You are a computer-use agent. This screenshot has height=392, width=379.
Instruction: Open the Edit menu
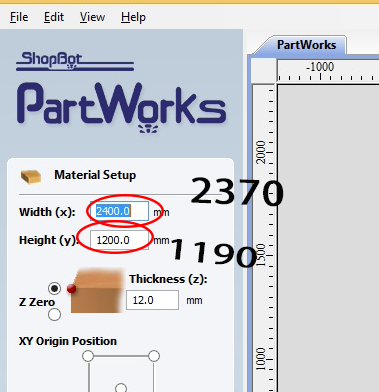(x=54, y=17)
